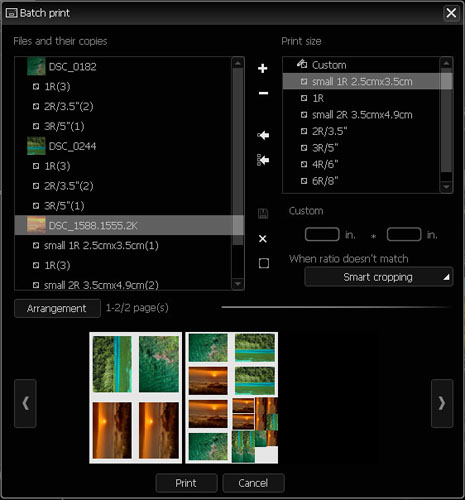The width and height of the screenshot is (465, 500).
Task: Click the Custom print size pencil icon
Action: pos(302,63)
